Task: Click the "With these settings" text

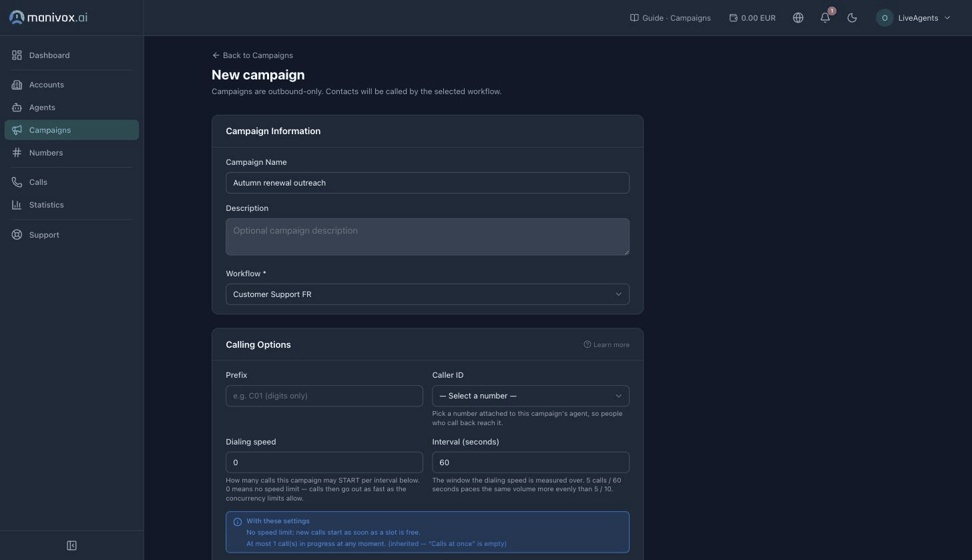Action: pyautogui.click(x=278, y=521)
